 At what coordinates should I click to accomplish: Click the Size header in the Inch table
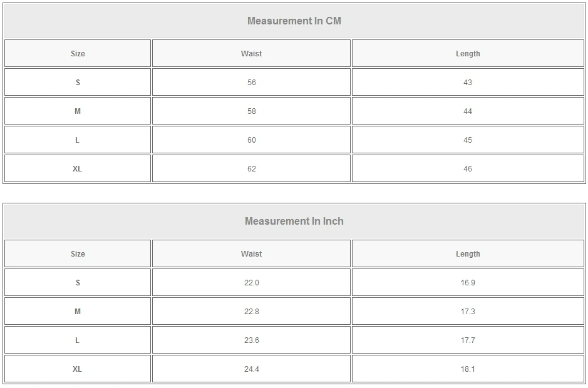pos(78,254)
